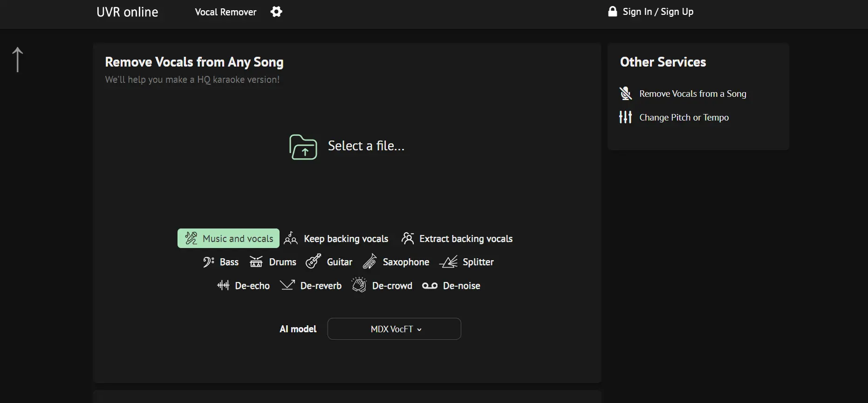Screen dimensions: 868x403
Task: Select the Music and vocals mode
Action: [x=228, y=238]
